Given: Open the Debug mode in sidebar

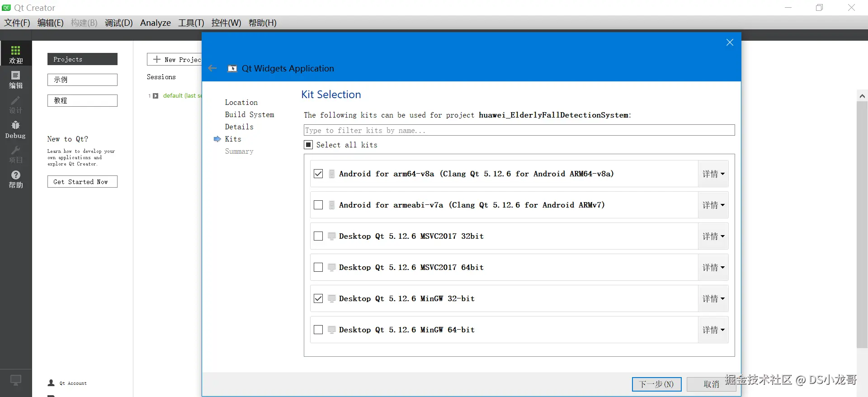Looking at the screenshot, I should point(16,129).
